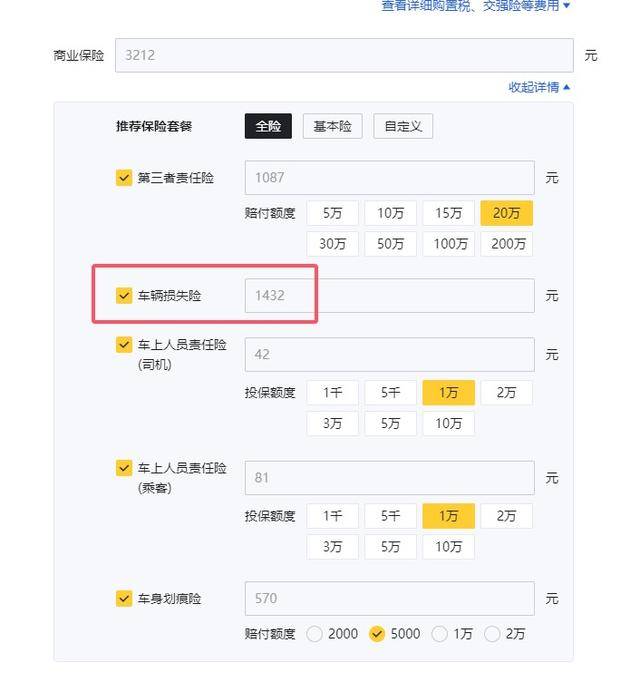Image resolution: width=640 pixels, height=682 pixels.
Task: Select the 全险 insurance package
Action: (268, 126)
